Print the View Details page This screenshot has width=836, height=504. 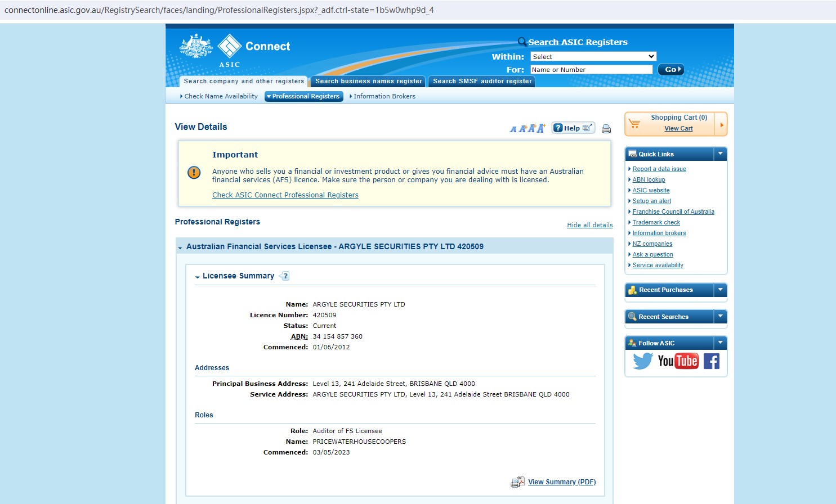coord(606,129)
